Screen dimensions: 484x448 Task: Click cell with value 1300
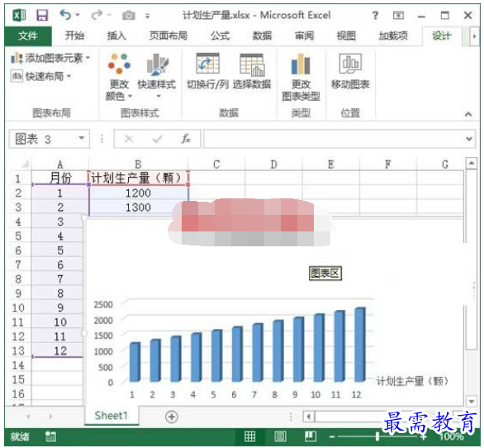(139, 207)
